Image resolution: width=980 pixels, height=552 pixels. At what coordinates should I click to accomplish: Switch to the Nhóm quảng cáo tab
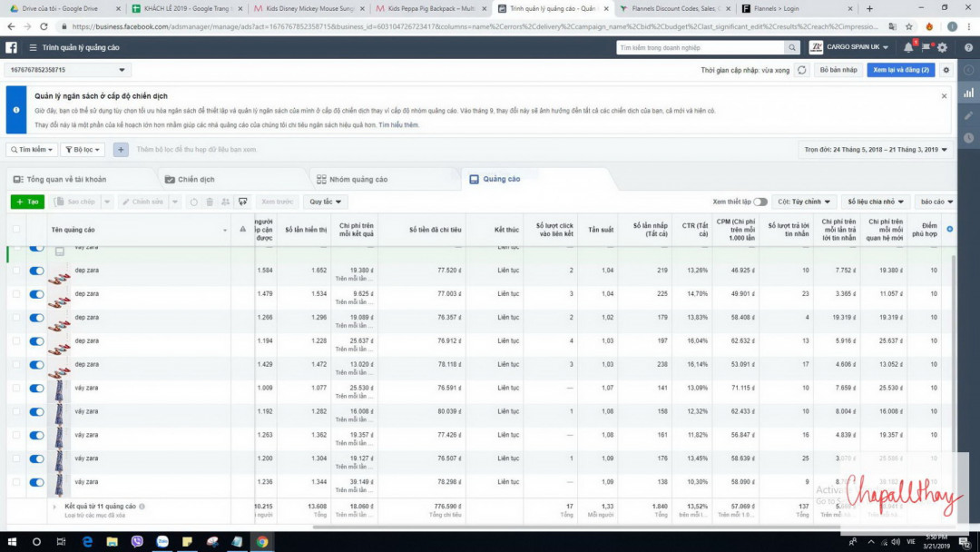352,180
